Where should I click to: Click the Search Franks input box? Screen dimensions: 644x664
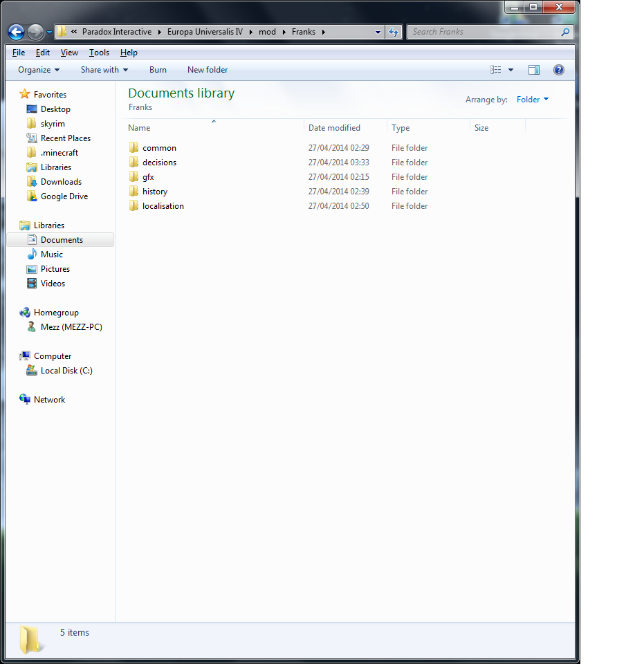[x=483, y=32]
